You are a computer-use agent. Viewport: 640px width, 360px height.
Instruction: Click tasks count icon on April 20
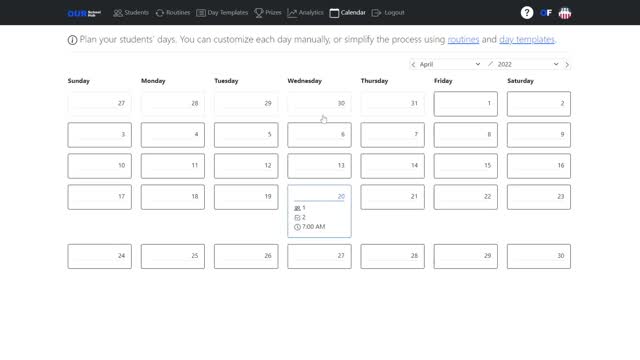[x=297, y=218]
